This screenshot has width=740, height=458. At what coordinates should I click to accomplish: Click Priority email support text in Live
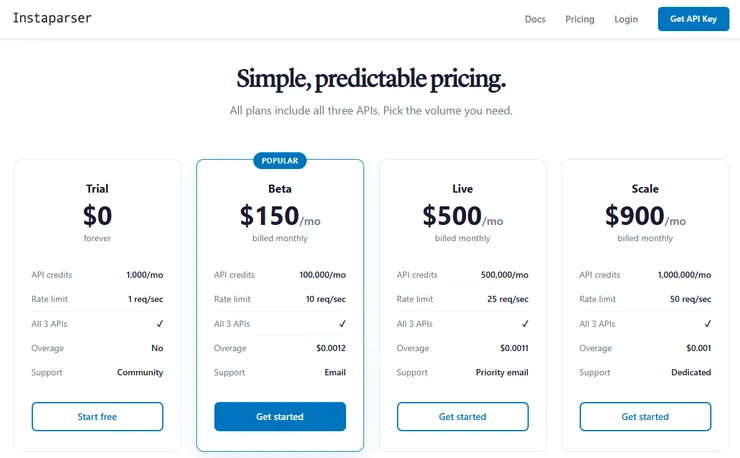pyautogui.click(x=503, y=372)
